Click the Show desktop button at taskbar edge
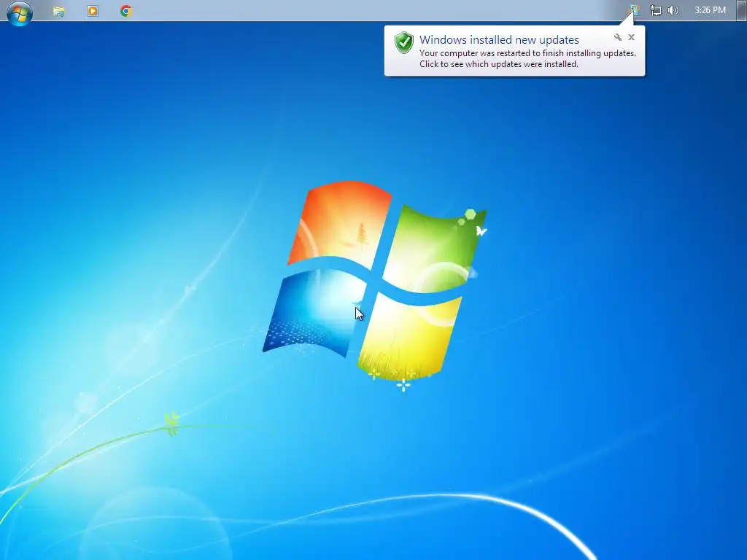Screen dimensions: 747x560 tap(741, 10)
